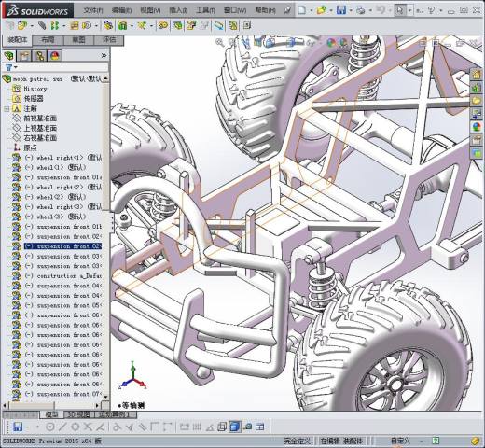Click the New document icon
Viewport: 485px width, 448px height.
[301, 10]
